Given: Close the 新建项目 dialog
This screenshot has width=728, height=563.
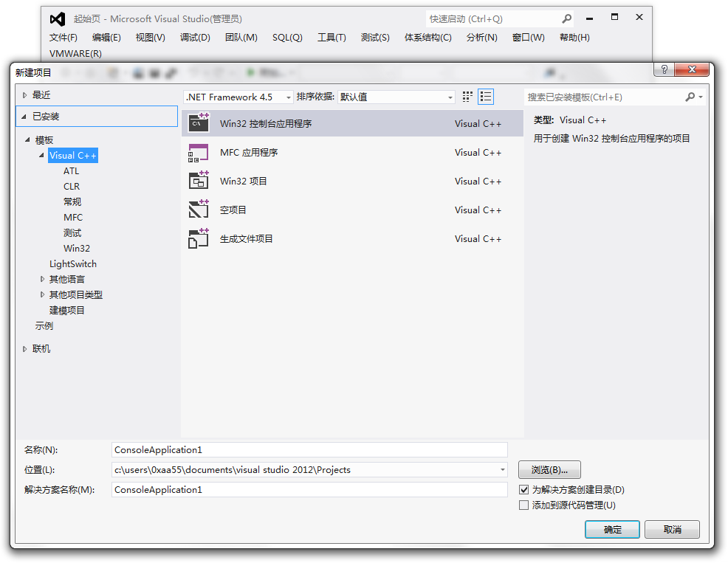Looking at the screenshot, I should click(692, 69).
